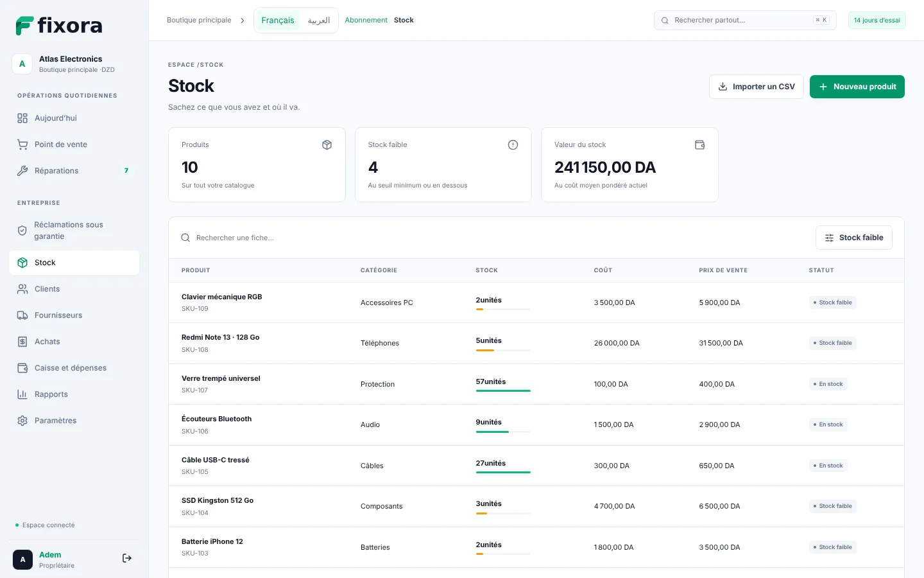Click stock level bar for Verre trempé universel
The height and width of the screenshot is (578, 924).
pos(503,390)
